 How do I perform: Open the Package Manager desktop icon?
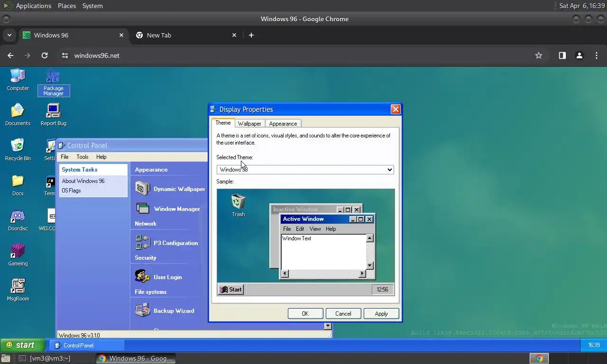tap(54, 82)
